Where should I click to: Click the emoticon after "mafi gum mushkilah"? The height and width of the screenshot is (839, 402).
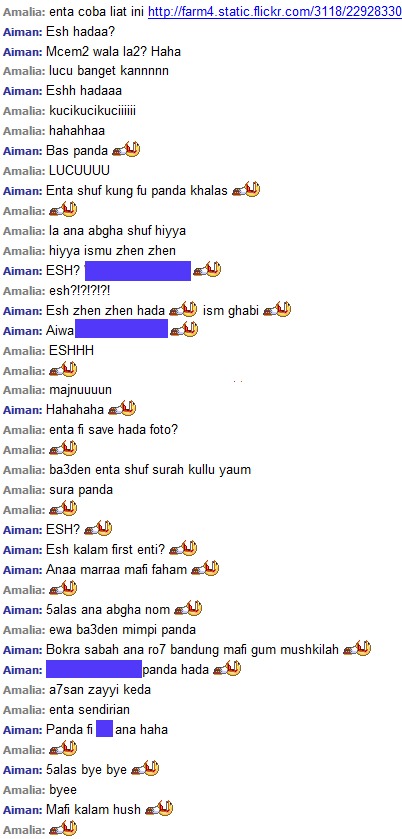pyautogui.click(x=357, y=649)
